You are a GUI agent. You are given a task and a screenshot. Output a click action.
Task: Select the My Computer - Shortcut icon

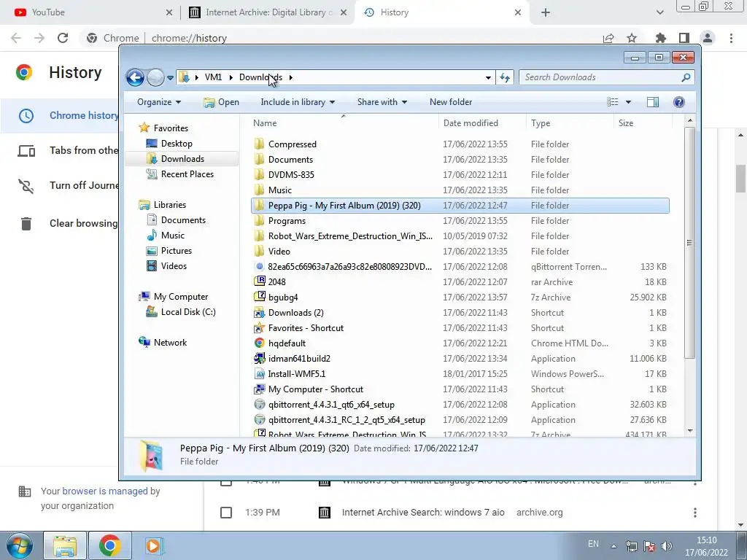tap(259, 389)
